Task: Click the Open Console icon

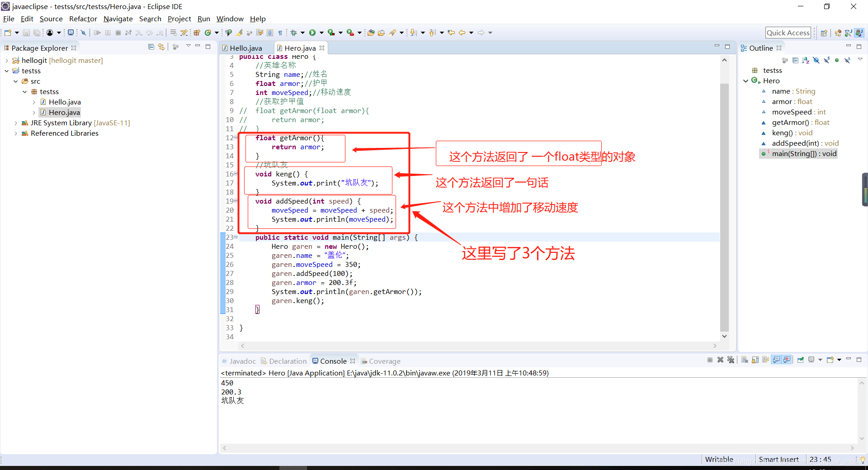Action: point(830,360)
